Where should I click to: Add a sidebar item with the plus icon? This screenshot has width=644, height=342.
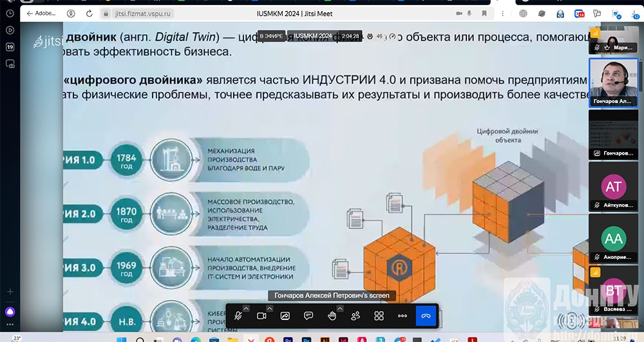[10, 292]
